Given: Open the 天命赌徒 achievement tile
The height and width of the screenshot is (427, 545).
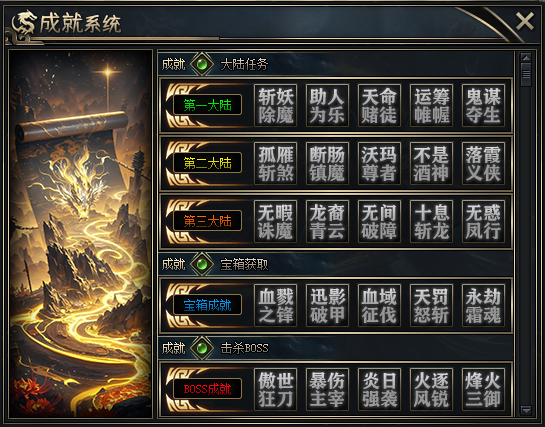Looking at the screenshot, I should [x=379, y=105].
